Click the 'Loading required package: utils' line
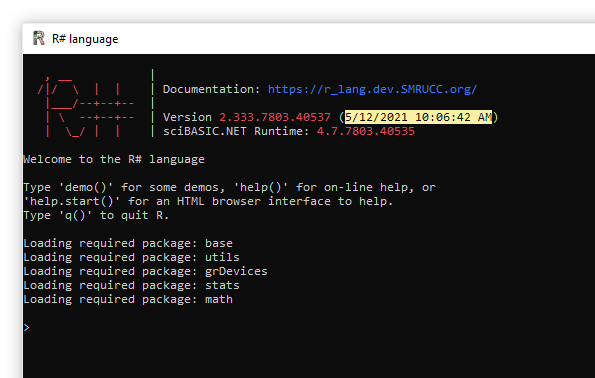 coord(132,258)
